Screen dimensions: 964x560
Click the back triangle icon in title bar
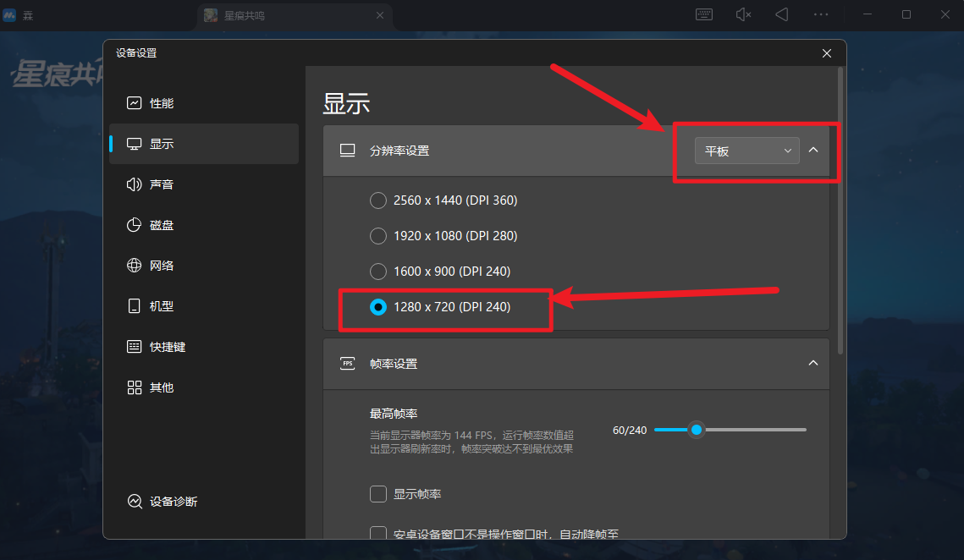[782, 14]
